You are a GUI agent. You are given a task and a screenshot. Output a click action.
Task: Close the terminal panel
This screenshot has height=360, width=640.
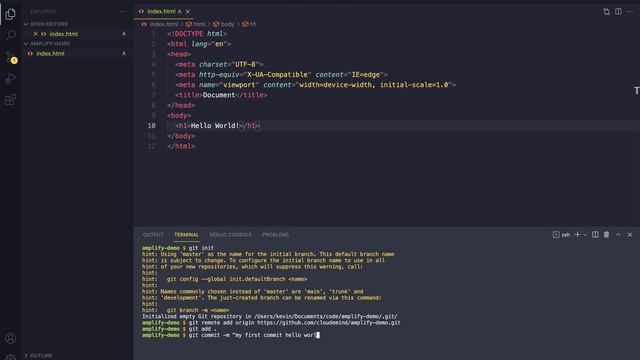630,235
